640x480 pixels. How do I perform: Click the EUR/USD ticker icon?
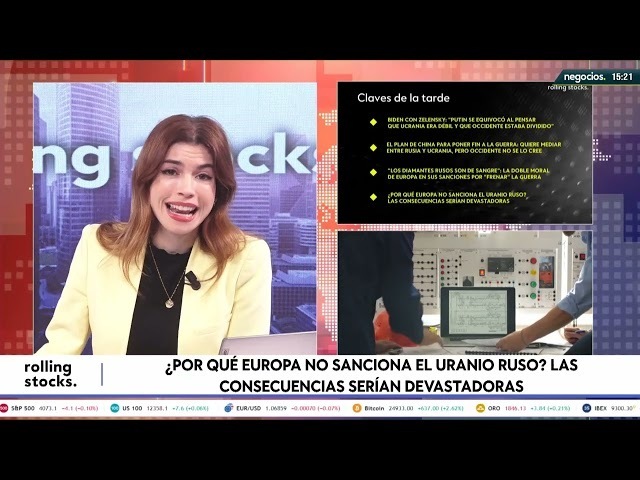(229, 408)
